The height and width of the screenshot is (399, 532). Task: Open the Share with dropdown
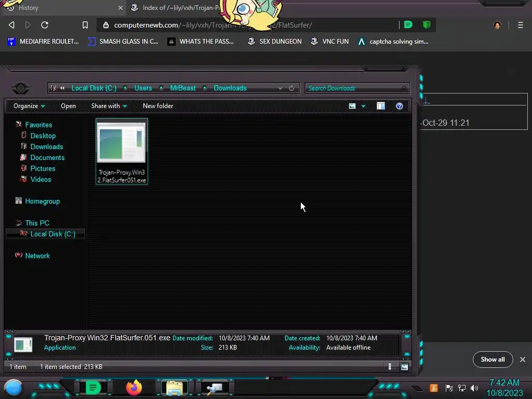click(109, 106)
